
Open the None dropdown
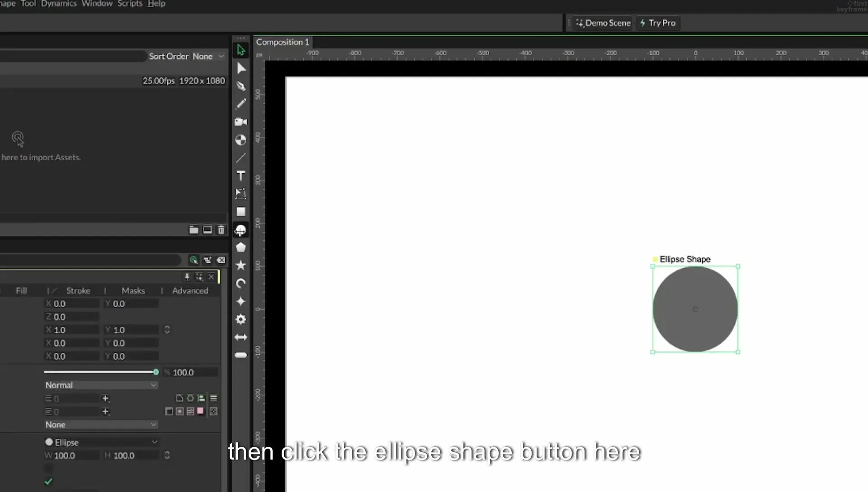(x=101, y=425)
